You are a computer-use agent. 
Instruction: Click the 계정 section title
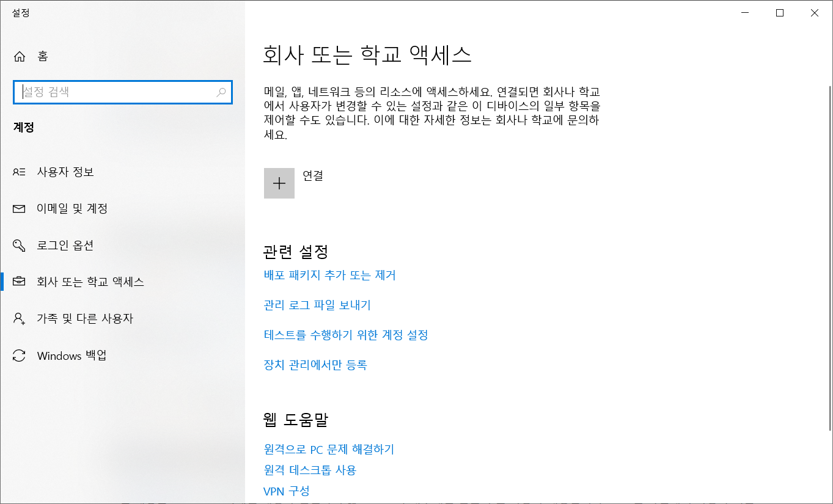pos(24,128)
